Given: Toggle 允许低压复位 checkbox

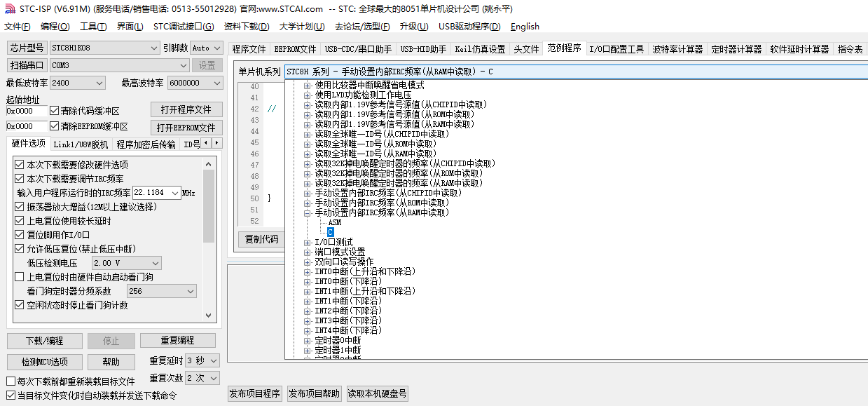Looking at the screenshot, I should click(20, 249).
